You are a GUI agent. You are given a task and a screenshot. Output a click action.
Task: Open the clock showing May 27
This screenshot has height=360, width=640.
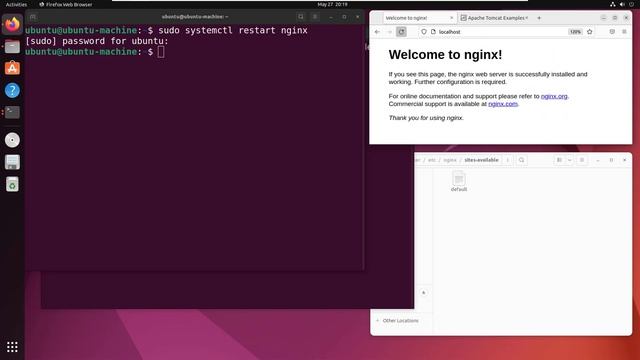click(332, 4)
